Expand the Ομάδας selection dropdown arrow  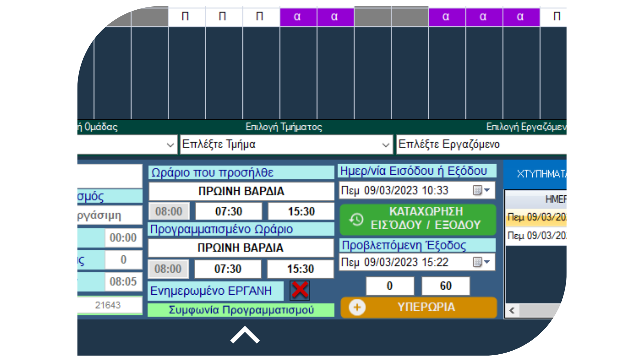(x=170, y=145)
